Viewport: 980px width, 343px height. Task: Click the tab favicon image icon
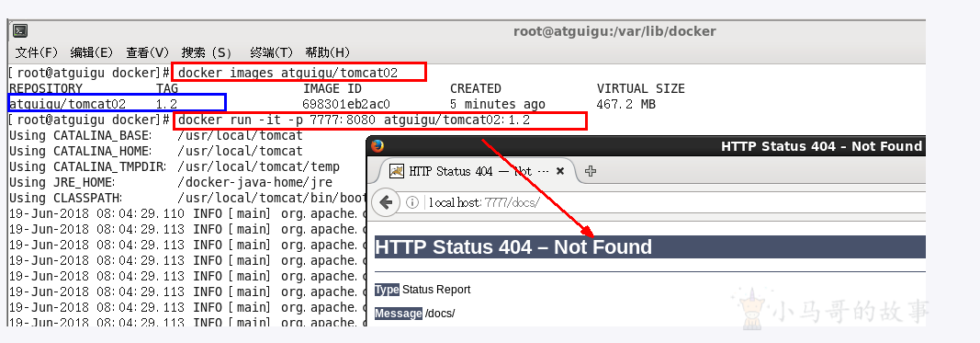[x=396, y=171]
